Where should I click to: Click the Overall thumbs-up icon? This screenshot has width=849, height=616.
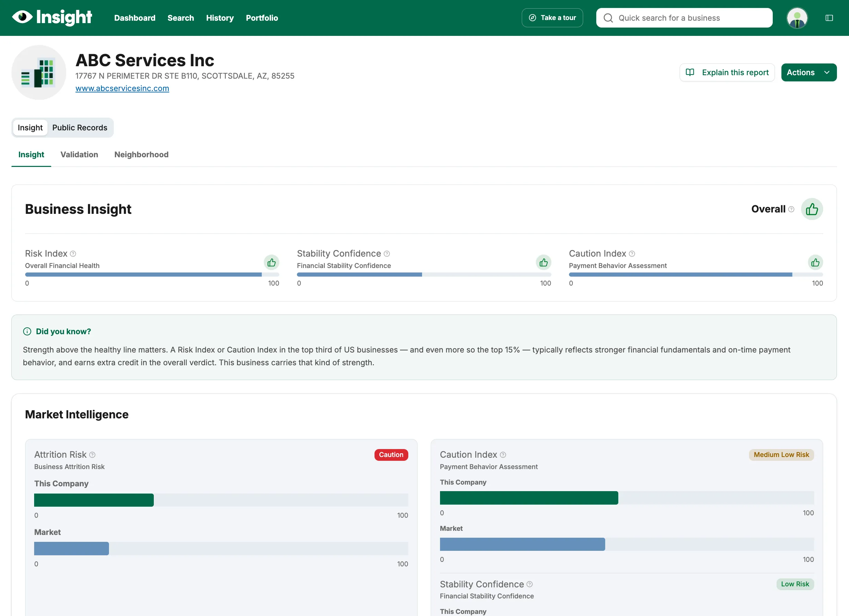(812, 209)
